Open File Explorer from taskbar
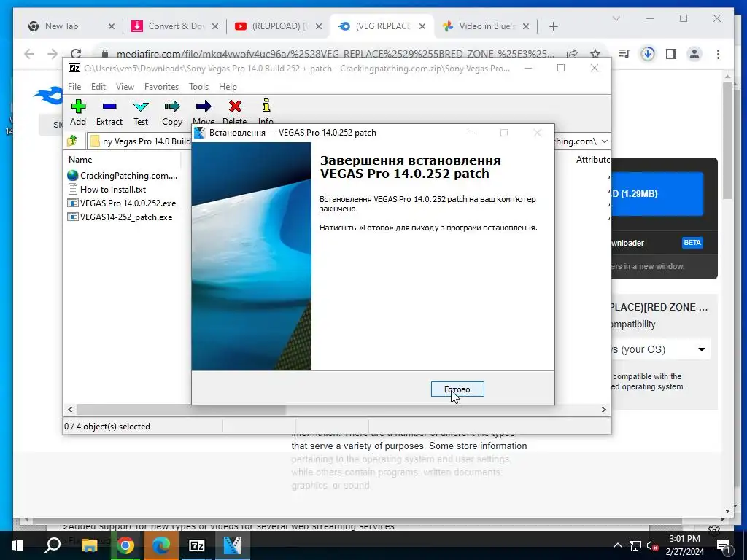The image size is (747, 560). (x=89, y=545)
